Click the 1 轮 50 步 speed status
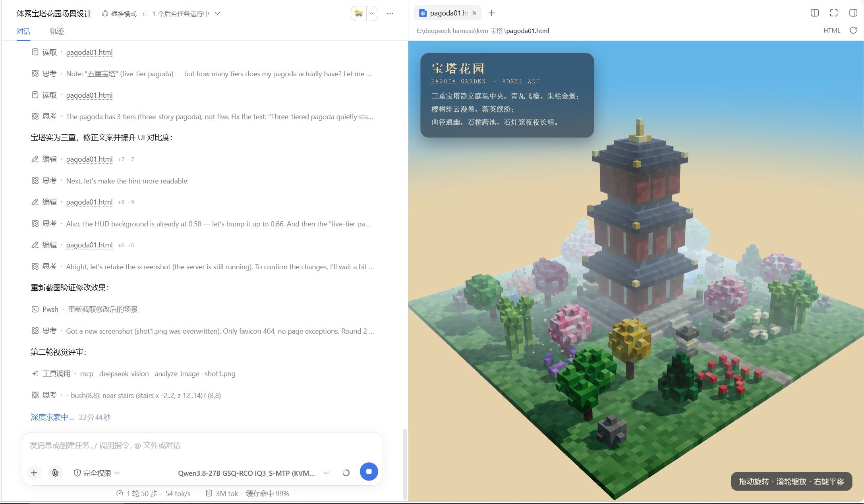Screen dimensions: 864x504 pos(153,493)
